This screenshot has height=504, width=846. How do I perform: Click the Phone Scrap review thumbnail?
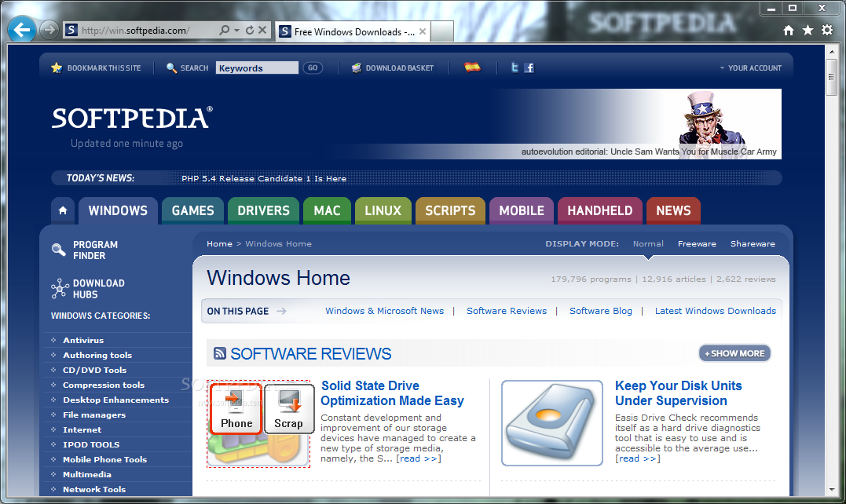(258, 423)
